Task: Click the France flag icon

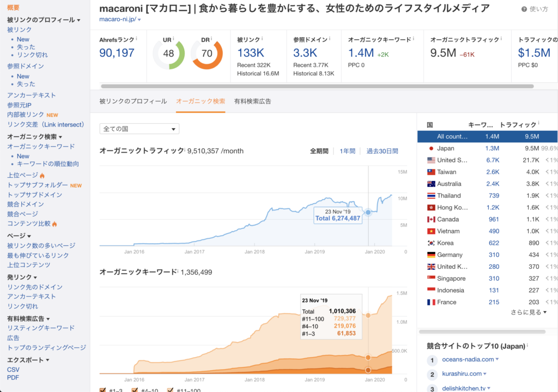Action: 431,302
